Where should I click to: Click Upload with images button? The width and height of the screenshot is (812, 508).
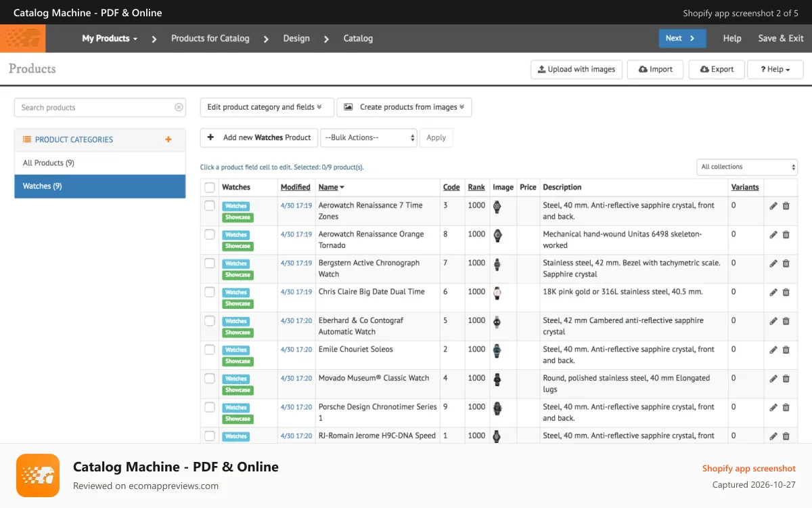(x=577, y=69)
